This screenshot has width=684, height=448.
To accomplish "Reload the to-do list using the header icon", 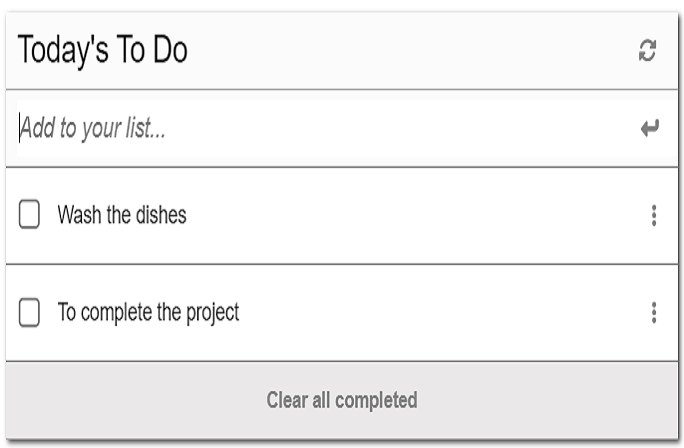I will click(x=648, y=51).
